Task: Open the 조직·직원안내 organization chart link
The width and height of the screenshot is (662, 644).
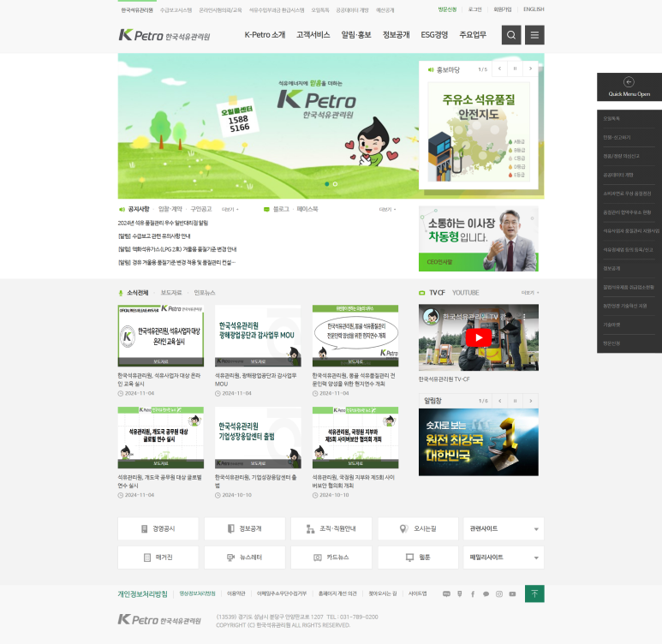Action: (331, 528)
